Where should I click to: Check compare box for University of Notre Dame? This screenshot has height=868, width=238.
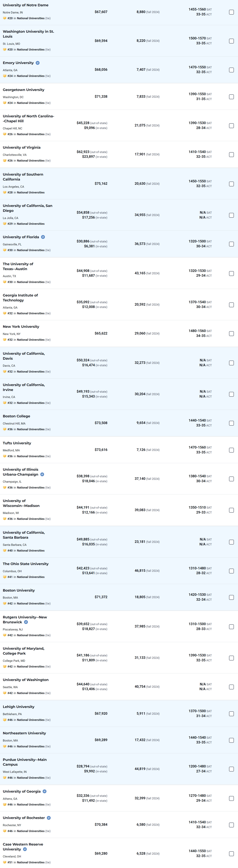pos(231,12)
